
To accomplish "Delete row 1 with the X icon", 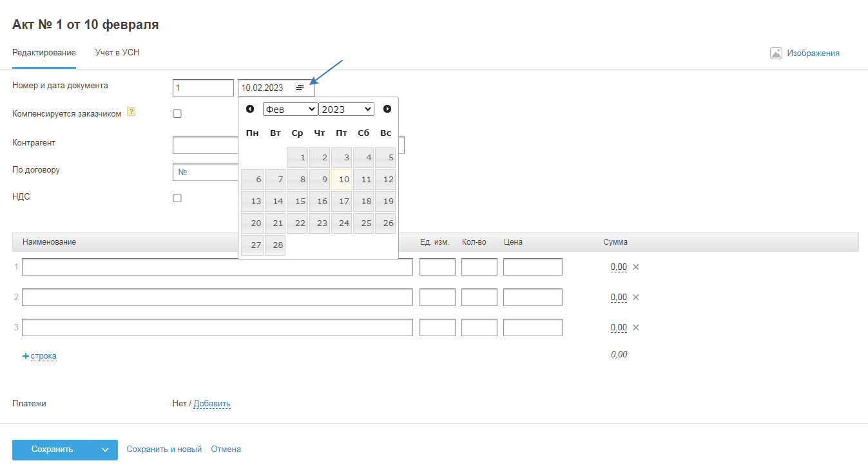I will click(635, 267).
